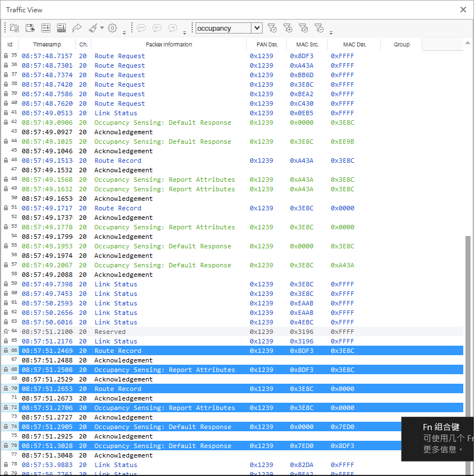Click lock icon on packet 42
The image size is (475, 476).
tap(6, 122)
